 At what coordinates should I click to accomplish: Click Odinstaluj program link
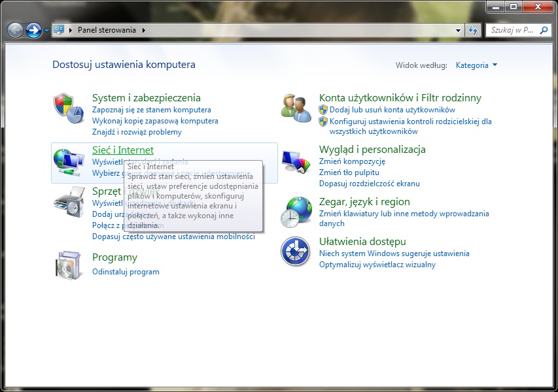coord(126,272)
